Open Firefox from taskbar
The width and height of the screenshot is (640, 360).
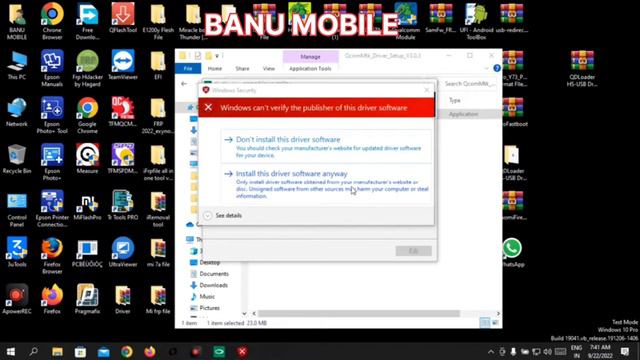(150, 351)
